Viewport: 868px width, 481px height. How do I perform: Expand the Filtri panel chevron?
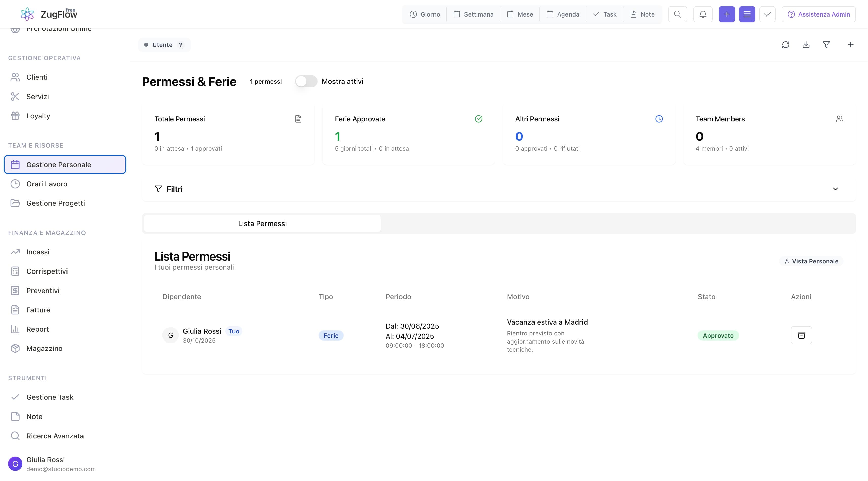click(x=835, y=189)
